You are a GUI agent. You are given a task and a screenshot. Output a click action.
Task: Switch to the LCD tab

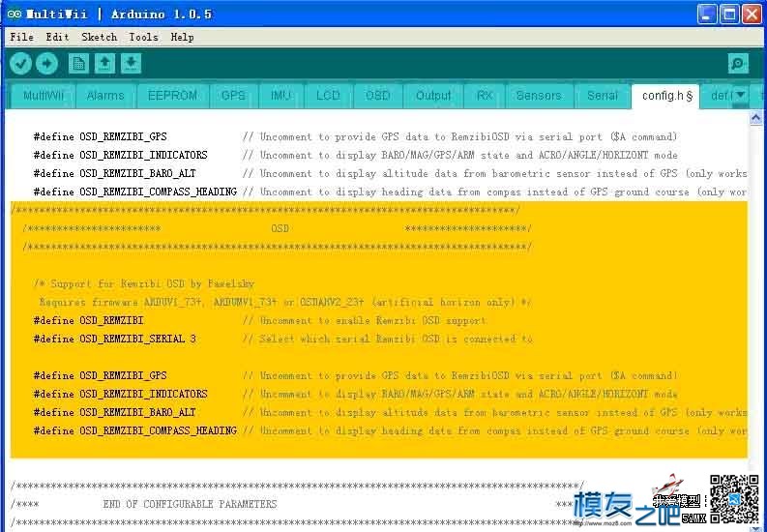click(x=328, y=96)
